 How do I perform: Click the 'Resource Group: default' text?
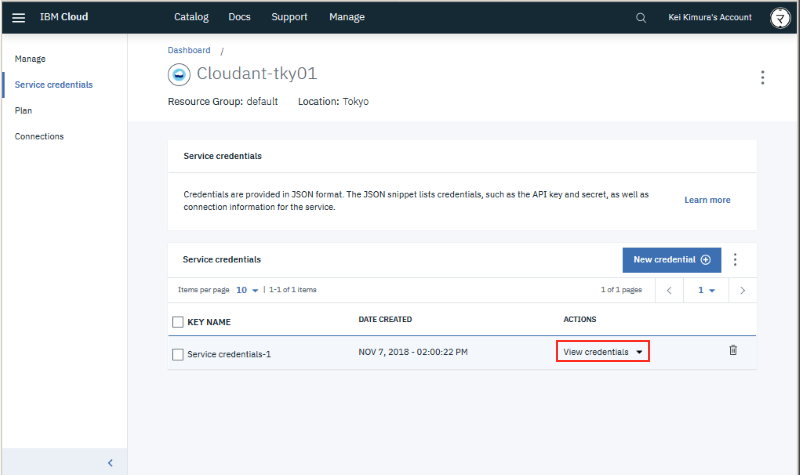coord(223,102)
